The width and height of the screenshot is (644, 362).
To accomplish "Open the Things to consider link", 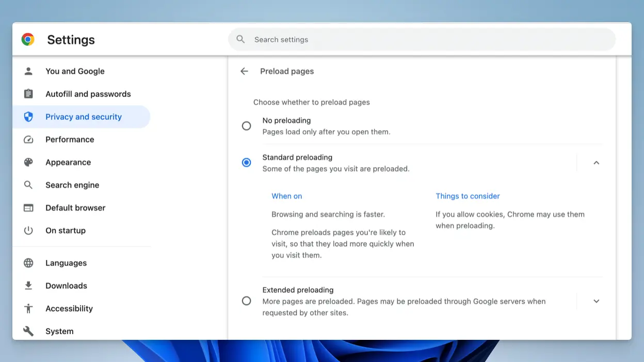I will 468,196.
